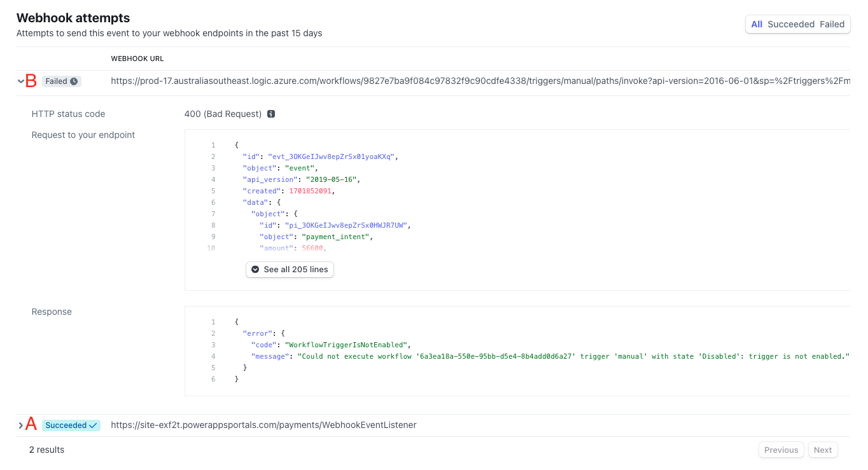The width and height of the screenshot is (868, 470).
Task: Click the checkmark icon on the Succeeded badge
Action: pyautogui.click(x=93, y=424)
